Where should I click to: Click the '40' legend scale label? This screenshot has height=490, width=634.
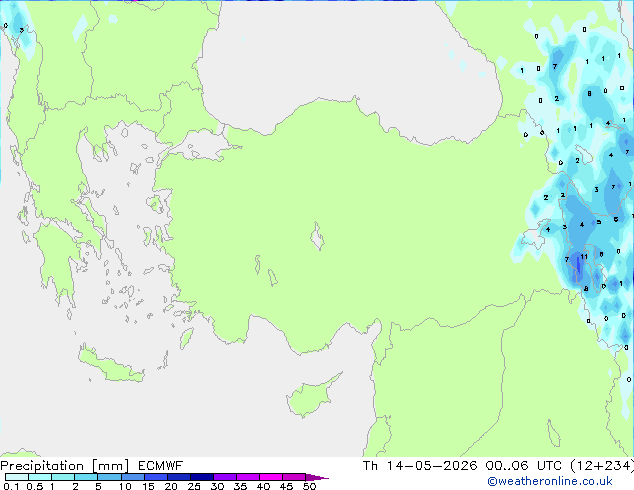point(263,486)
